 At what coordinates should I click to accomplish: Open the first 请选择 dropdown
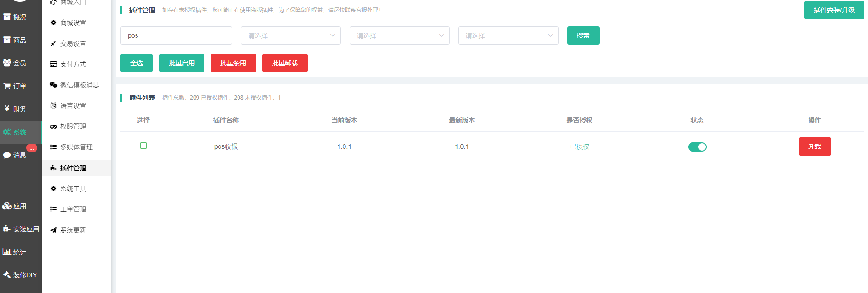tap(291, 35)
